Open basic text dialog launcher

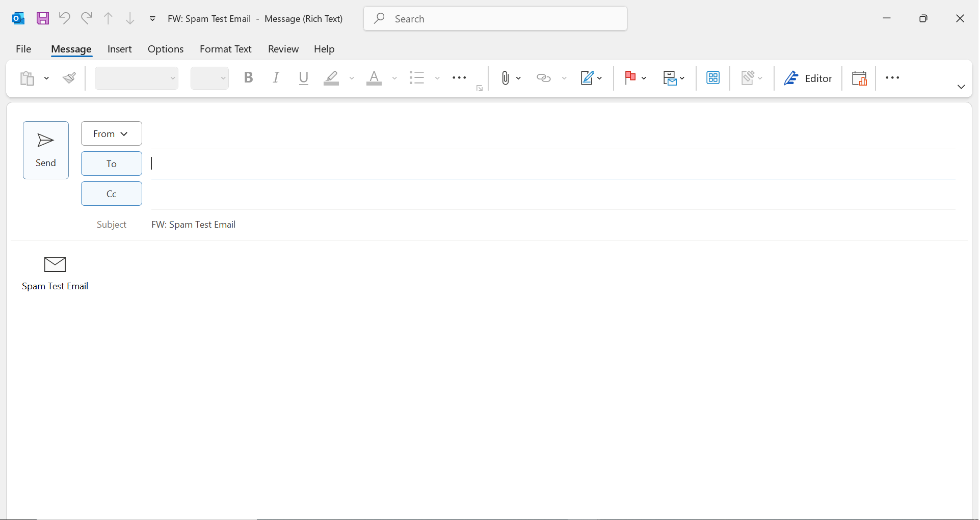pyautogui.click(x=480, y=89)
